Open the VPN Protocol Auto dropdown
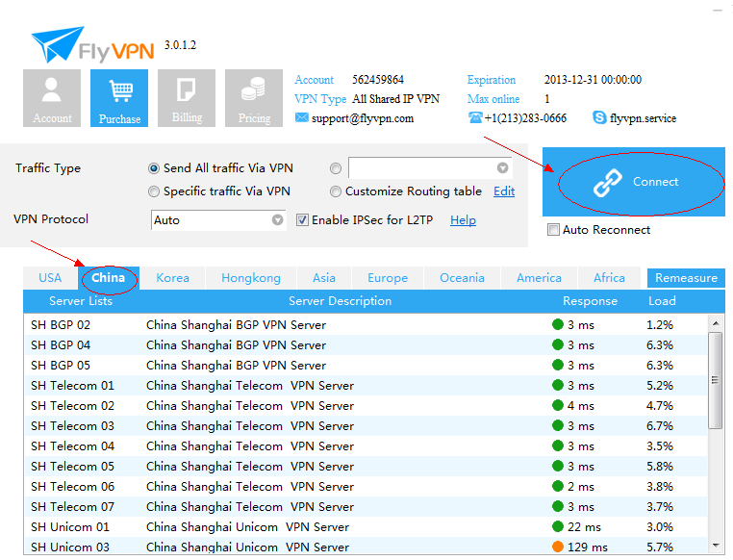 click(218, 219)
